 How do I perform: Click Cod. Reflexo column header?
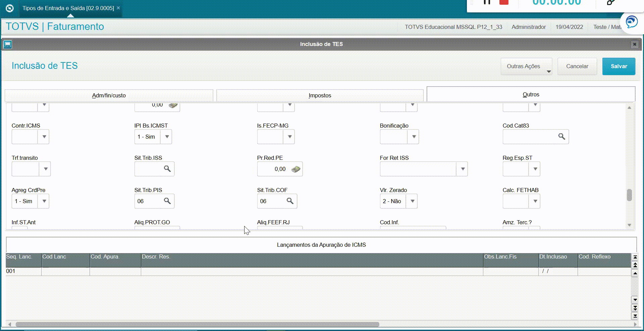(x=604, y=260)
